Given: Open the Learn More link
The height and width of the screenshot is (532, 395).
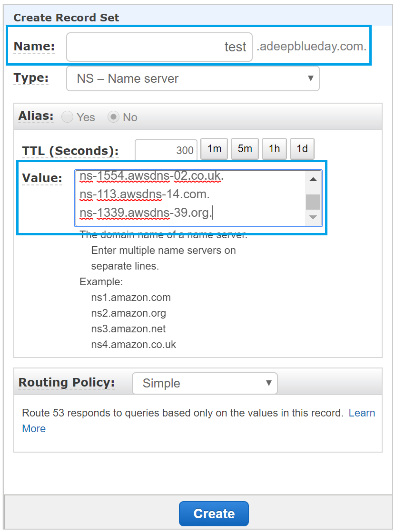Looking at the screenshot, I should (362, 413).
